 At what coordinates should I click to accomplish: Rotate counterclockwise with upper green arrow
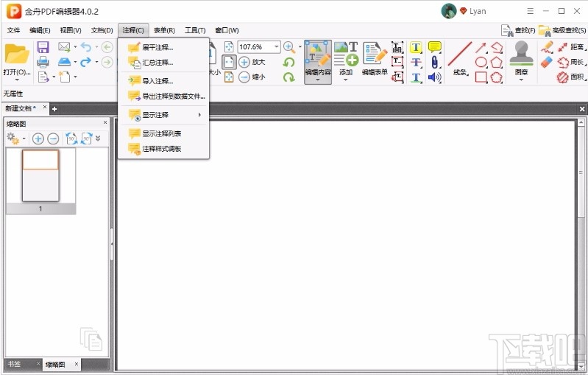point(288,63)
